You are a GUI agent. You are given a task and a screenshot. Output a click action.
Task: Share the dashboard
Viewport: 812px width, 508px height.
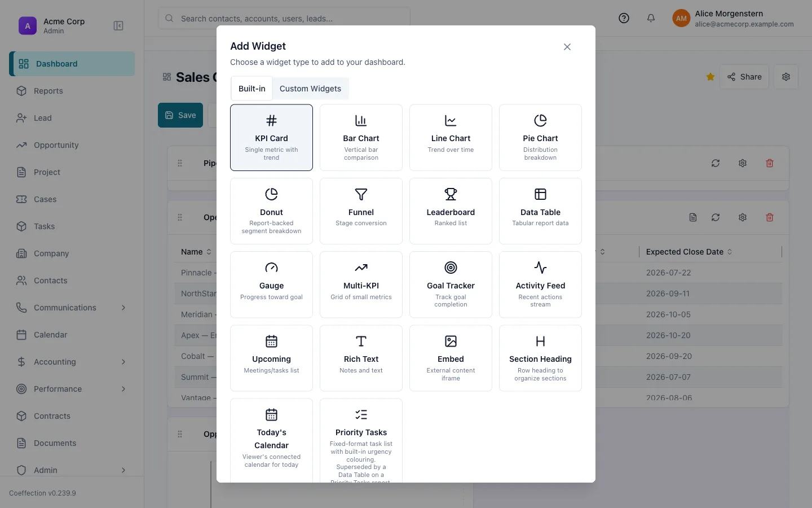click(744, 77)
